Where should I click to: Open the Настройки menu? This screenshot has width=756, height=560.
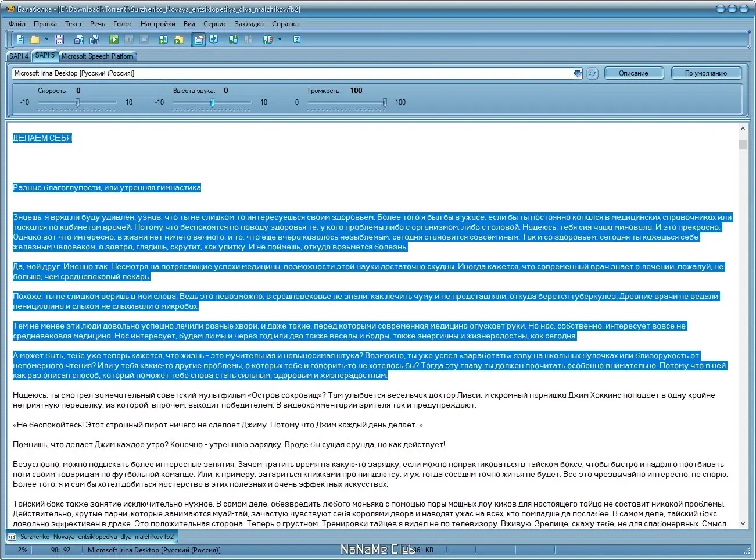point(158,24)
